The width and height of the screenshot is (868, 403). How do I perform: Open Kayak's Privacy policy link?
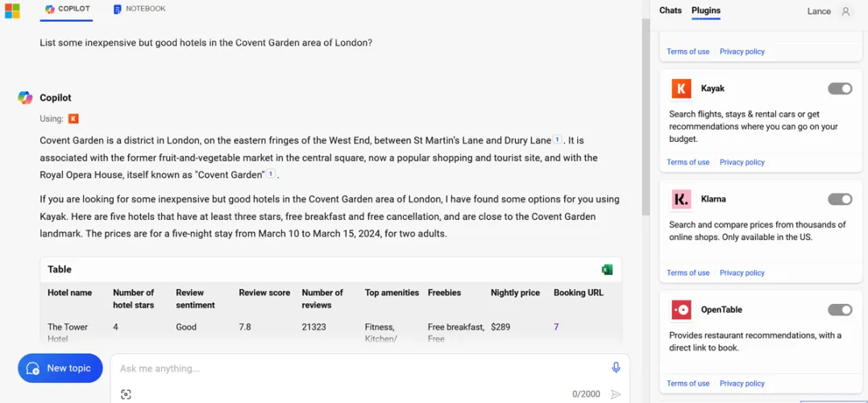click(741, 162)
